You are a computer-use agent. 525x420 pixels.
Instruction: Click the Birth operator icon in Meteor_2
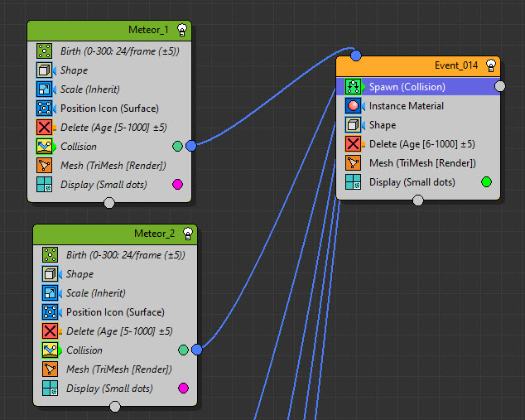tap(50, 255)
